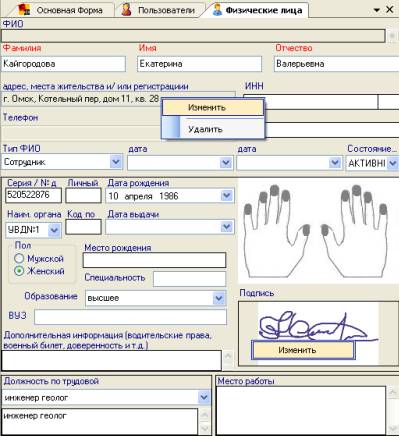Image resolution: width=399 pixels, height=436 pixels.
Task: Select the Мужской radio button
Action: coord(19,258)
